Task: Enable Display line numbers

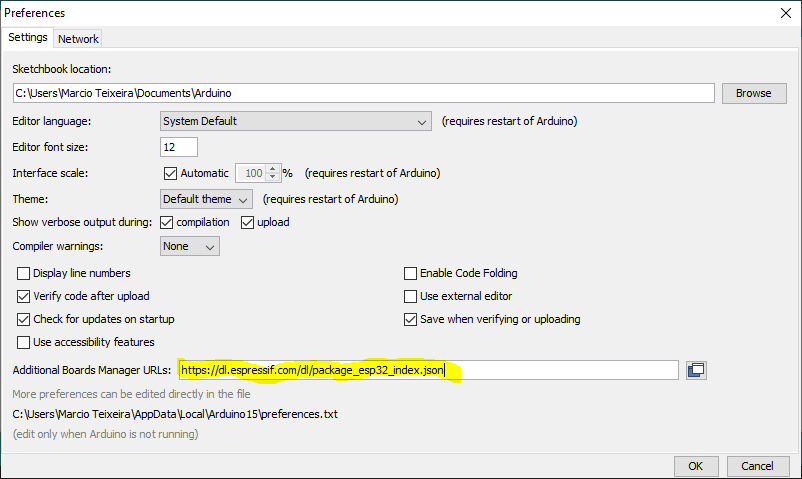Action: tap(25, 273)
